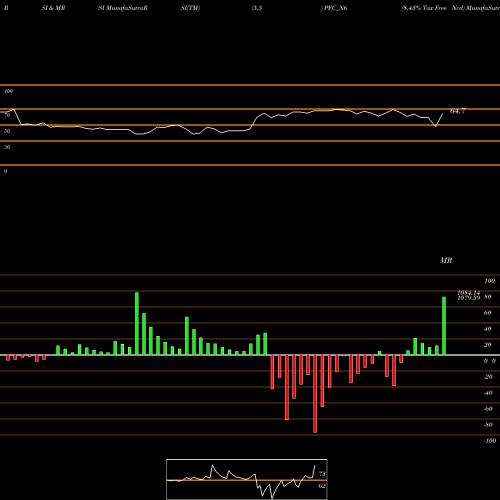Click the -60 label on MR axis

(488, 409)
